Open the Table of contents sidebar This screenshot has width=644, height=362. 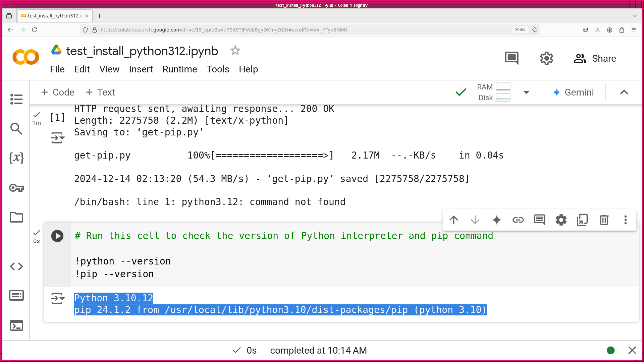click(16, 99)
